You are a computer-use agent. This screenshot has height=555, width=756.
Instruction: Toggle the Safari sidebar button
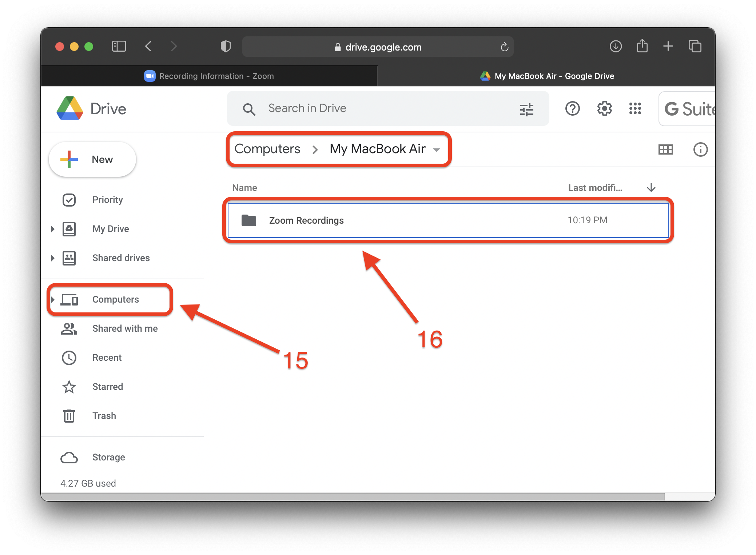119,46
